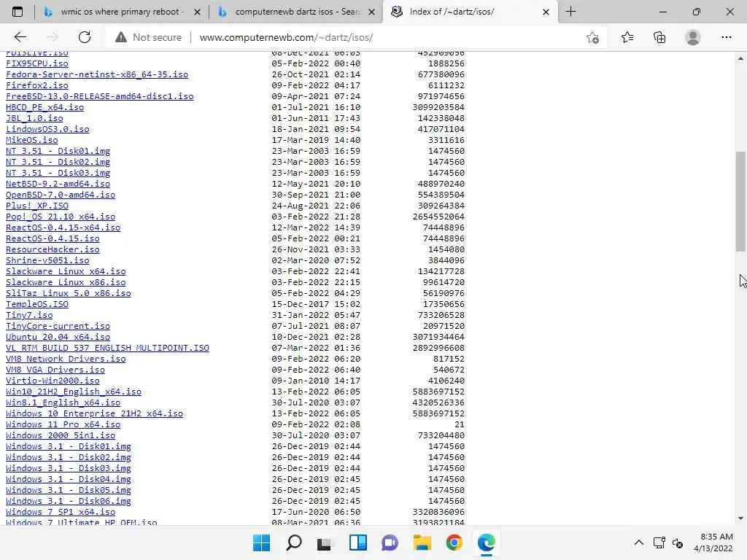Open the Chat taskbar icon

tap(390, 542)
